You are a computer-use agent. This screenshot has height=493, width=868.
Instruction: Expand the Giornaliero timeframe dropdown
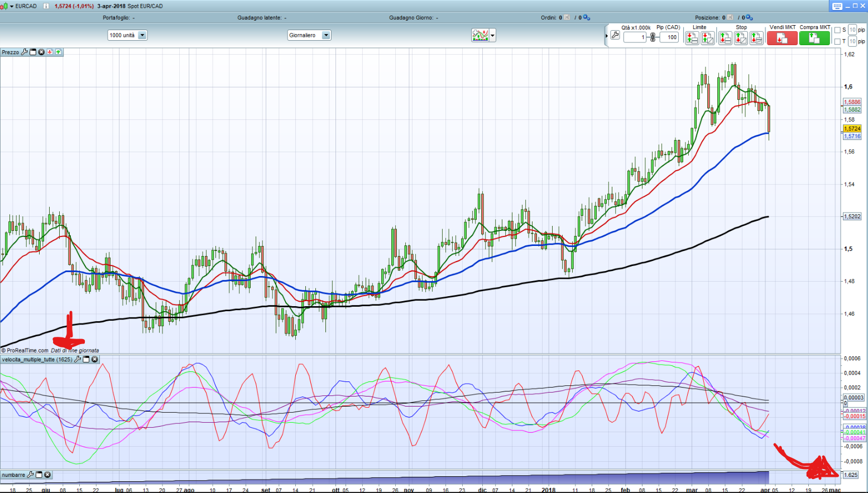pos(326,35)
